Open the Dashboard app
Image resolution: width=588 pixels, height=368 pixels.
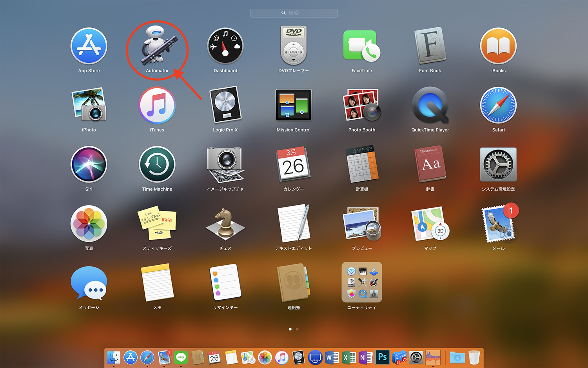click(225, 46)
